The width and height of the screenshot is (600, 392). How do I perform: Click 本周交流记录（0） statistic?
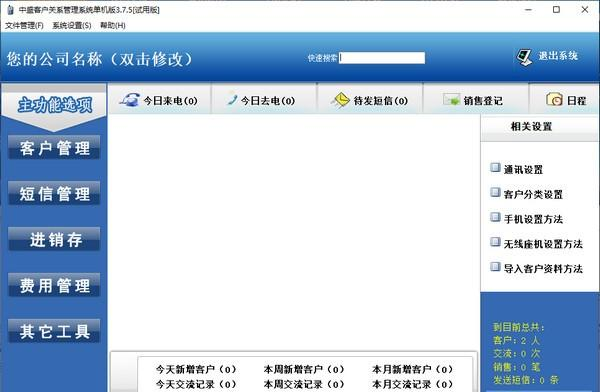point(304,384)
